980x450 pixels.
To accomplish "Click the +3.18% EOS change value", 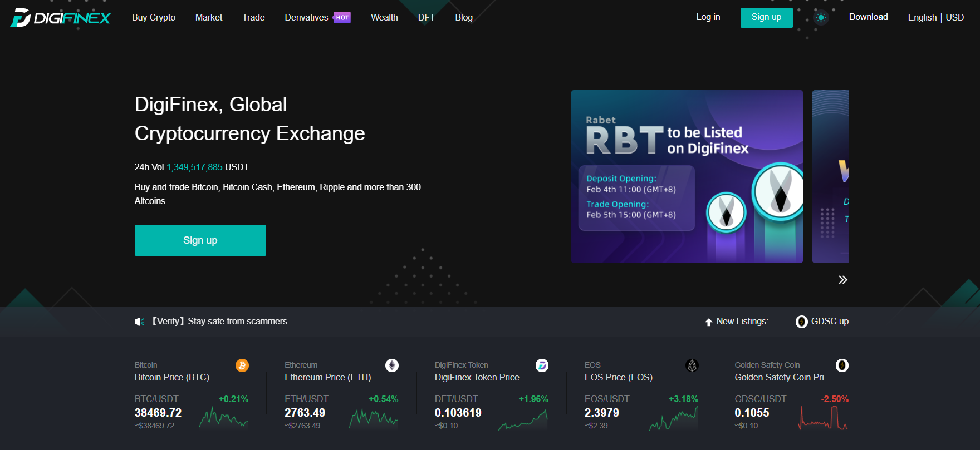I will pos(683,399).
